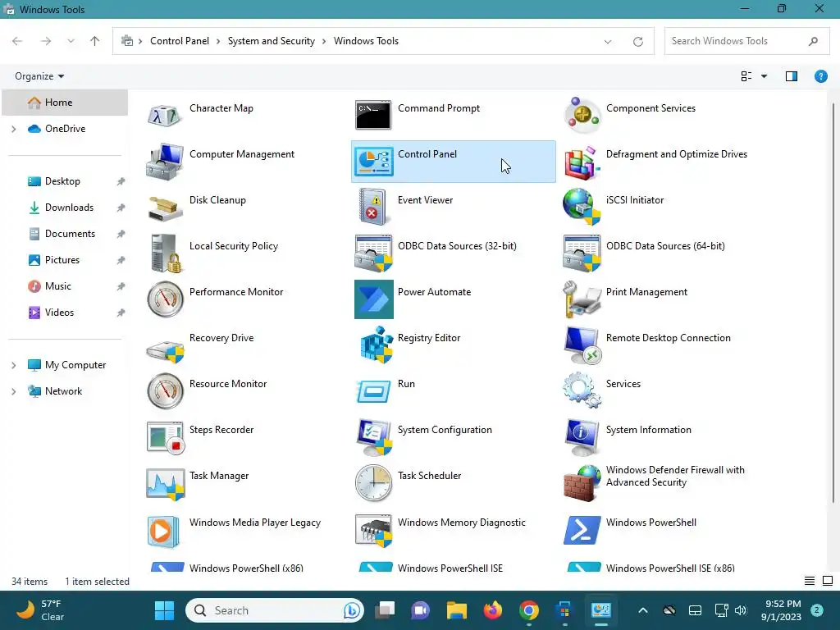This screenshot has width=840, height=630.
Task: Open Pictures folder in sidebar
Action: pyautogui.click(x=62, y=260)
